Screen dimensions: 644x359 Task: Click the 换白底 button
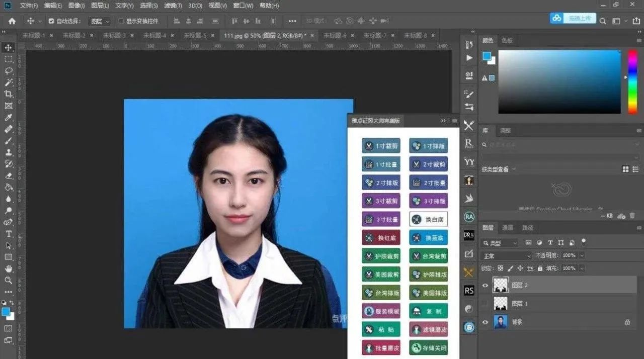[428, 219]
